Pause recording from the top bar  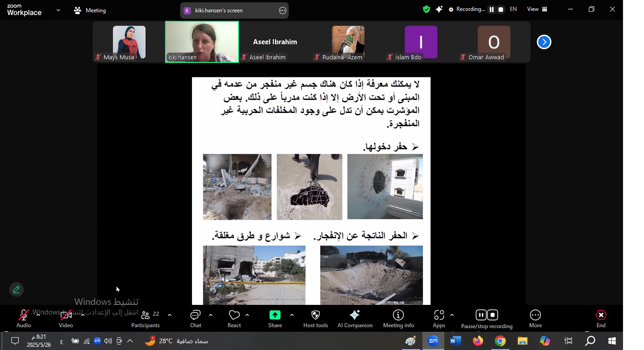pyautogui.click(x=492, y=9)
